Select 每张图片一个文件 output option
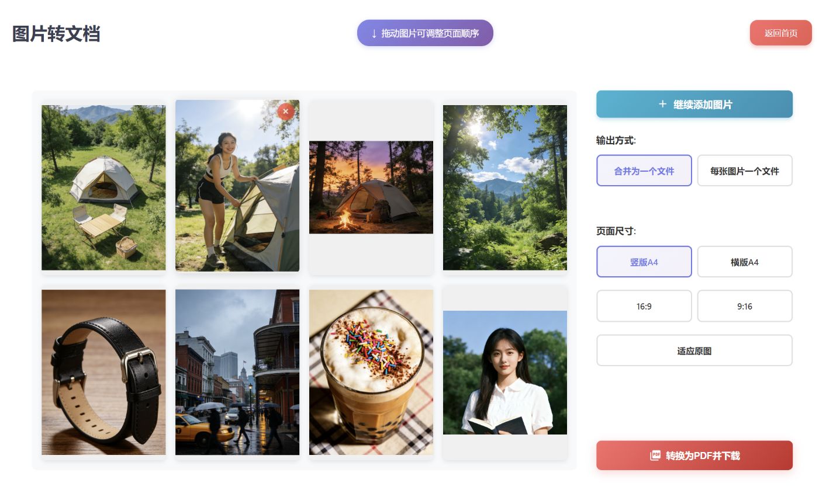 click(x=745, y=171)
